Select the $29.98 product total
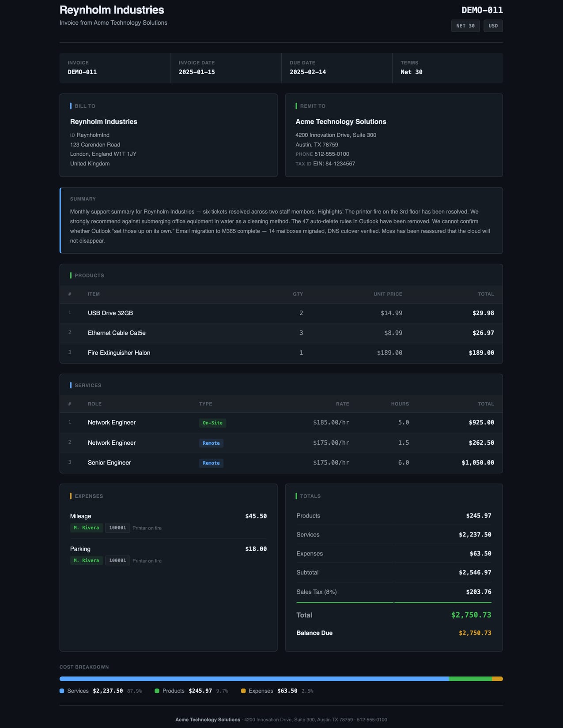Image resolution: width=563 pixels, height=728 pixels. pos(483,313)
